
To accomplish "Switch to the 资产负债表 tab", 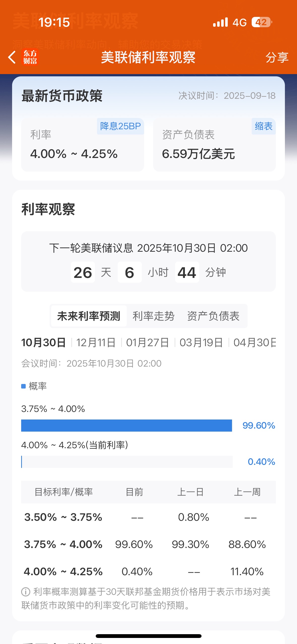I will click(213, 316).
